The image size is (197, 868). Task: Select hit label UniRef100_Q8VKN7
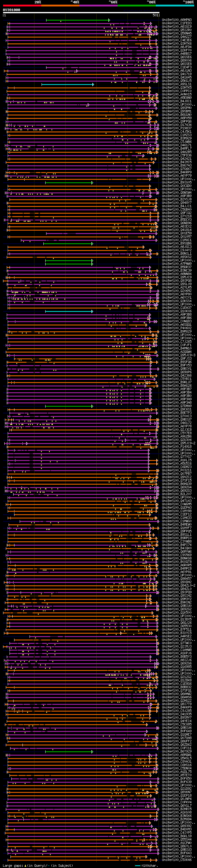pyautogui.click(x=177, y=792)
